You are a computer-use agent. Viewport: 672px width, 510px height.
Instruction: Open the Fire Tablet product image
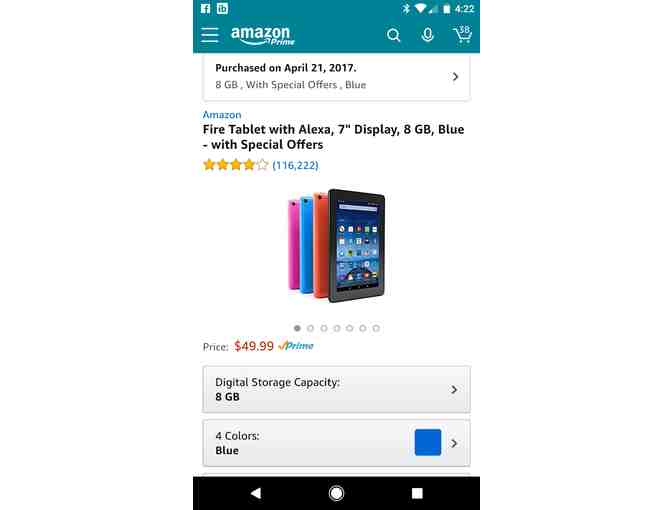point(336,246)
